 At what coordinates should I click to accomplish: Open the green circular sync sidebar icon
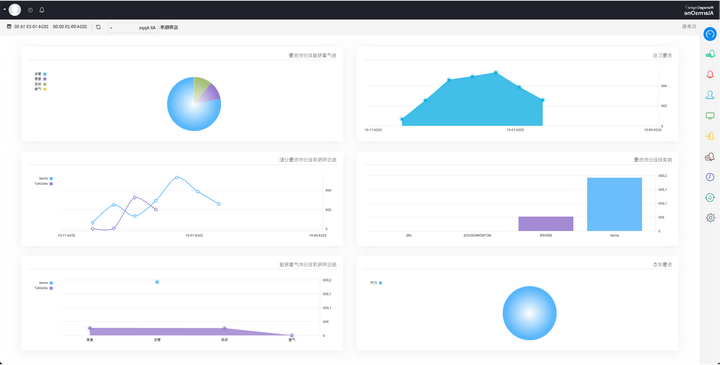pyautogui.click(x=710, y=197)
